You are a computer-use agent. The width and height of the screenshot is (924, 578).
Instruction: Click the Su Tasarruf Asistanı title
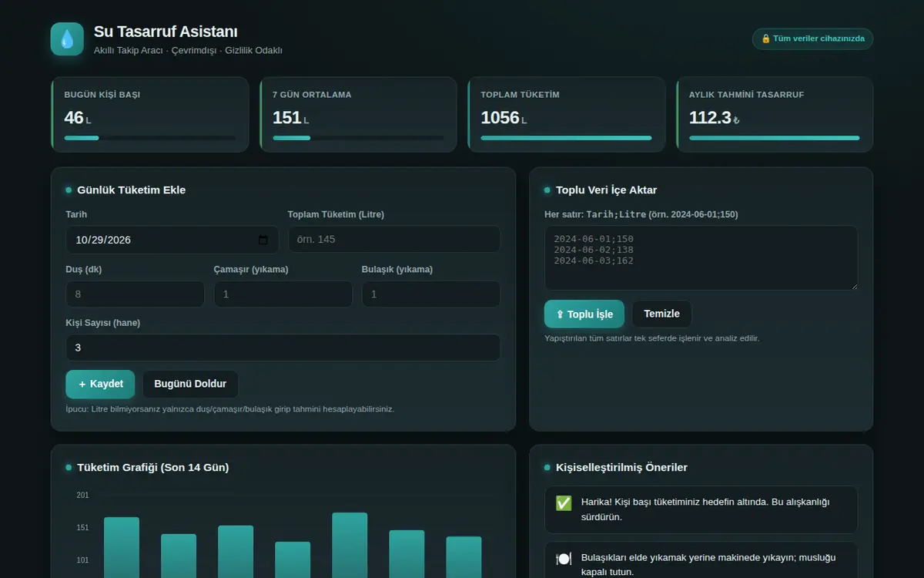(166, 32)
